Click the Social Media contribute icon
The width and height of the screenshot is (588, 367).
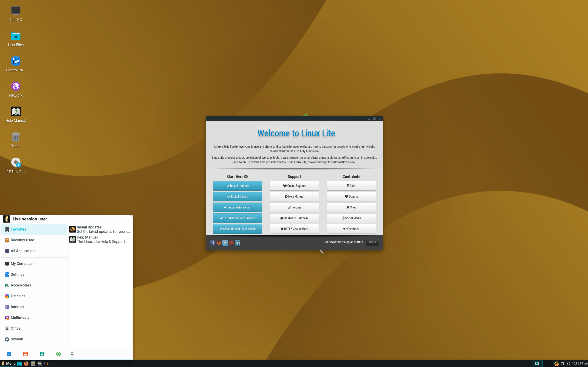[343, 218]
